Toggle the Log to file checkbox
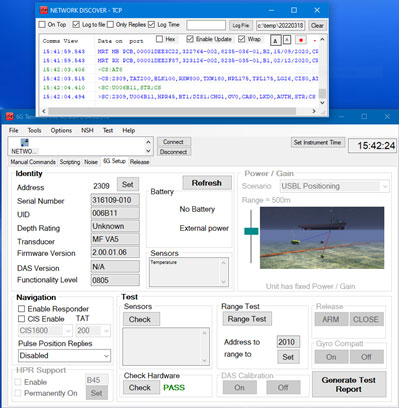The width and height of the screenshot is (399, 408). pos(76,24)
